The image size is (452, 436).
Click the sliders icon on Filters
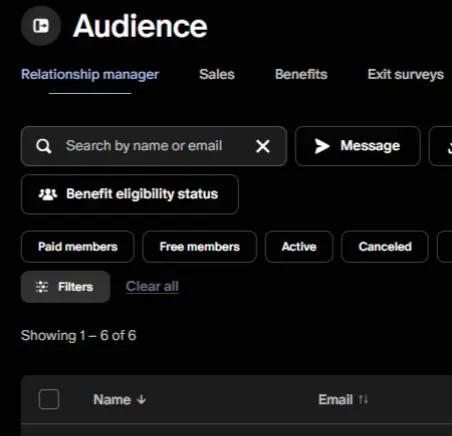(x=42, y=287)
